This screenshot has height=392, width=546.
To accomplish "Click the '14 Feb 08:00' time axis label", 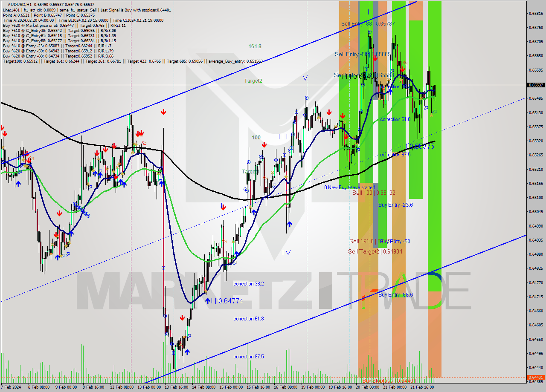I will 203,387.
